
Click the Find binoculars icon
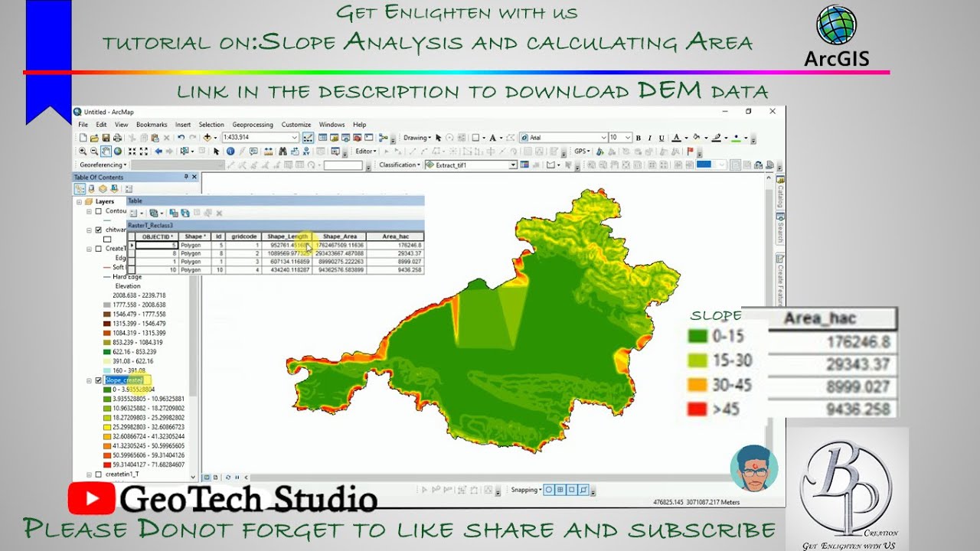(283, 152)
